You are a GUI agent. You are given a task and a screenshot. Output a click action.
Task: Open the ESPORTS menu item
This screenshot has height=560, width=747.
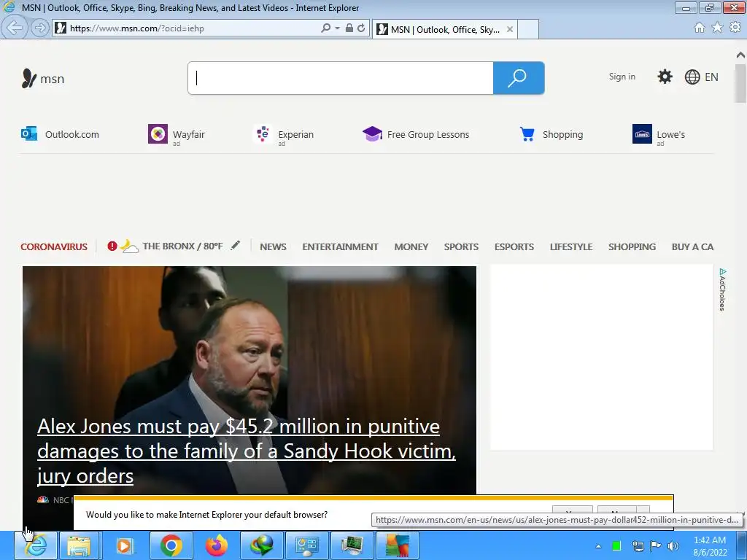coord(514,246)
